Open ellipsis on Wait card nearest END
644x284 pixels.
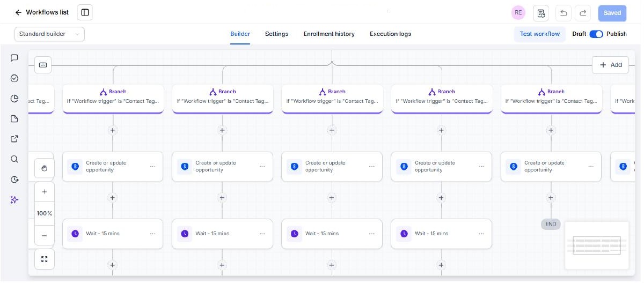coord(481,234)
